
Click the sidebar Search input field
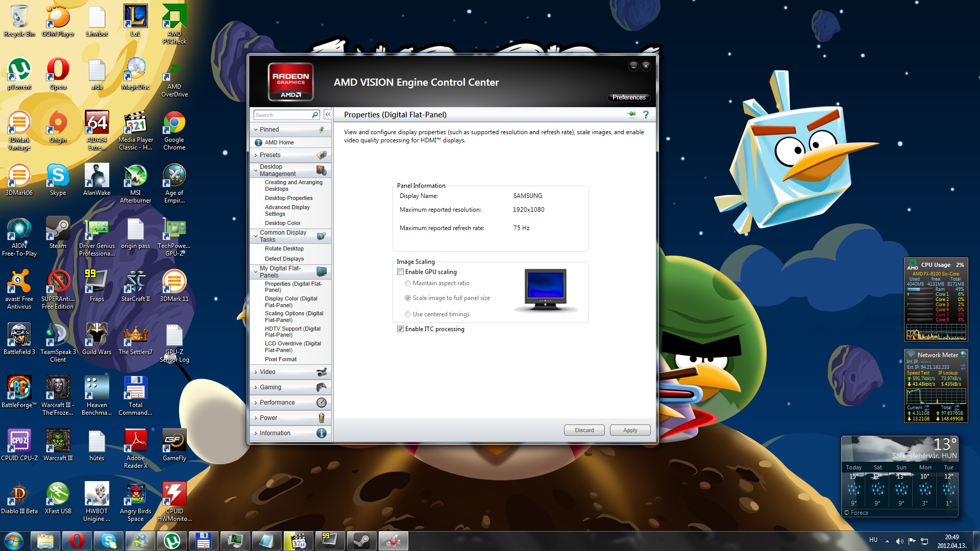(x=282, y=115)
